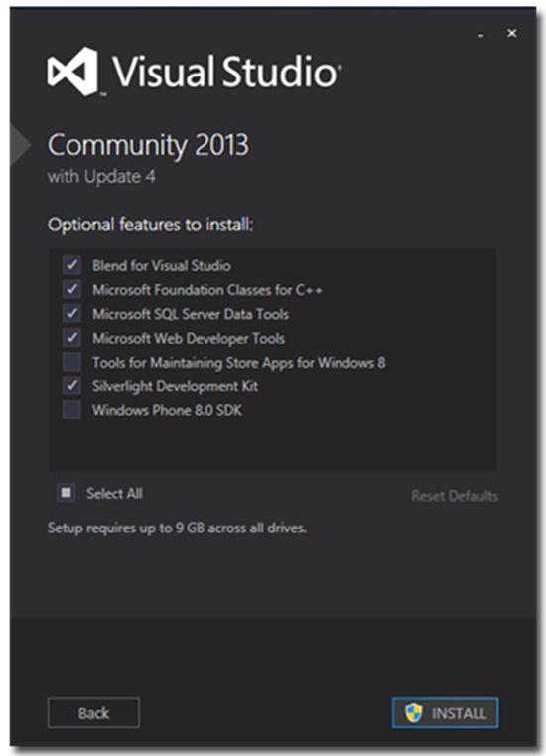Toggle the Select All checkbox
This screenshot has width=546, height=756.
coord(67,493)
